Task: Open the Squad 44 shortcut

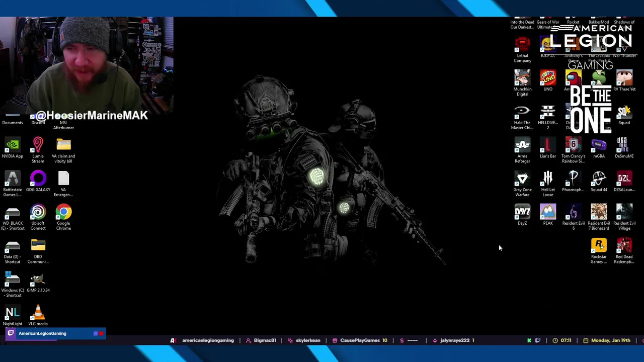Action: 599,181
